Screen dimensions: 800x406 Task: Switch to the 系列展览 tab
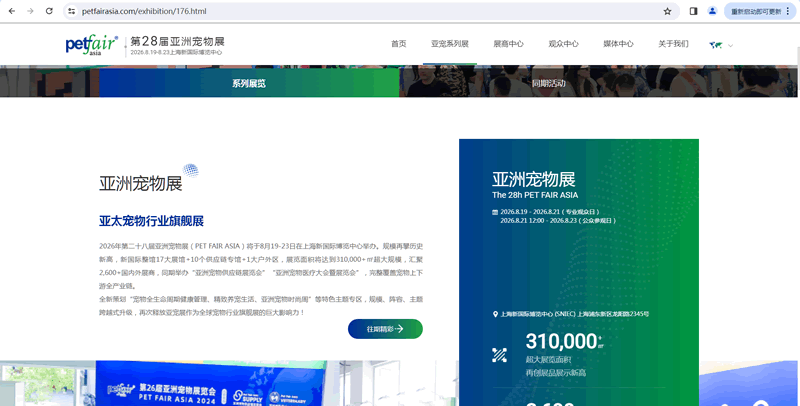[249, 83]
